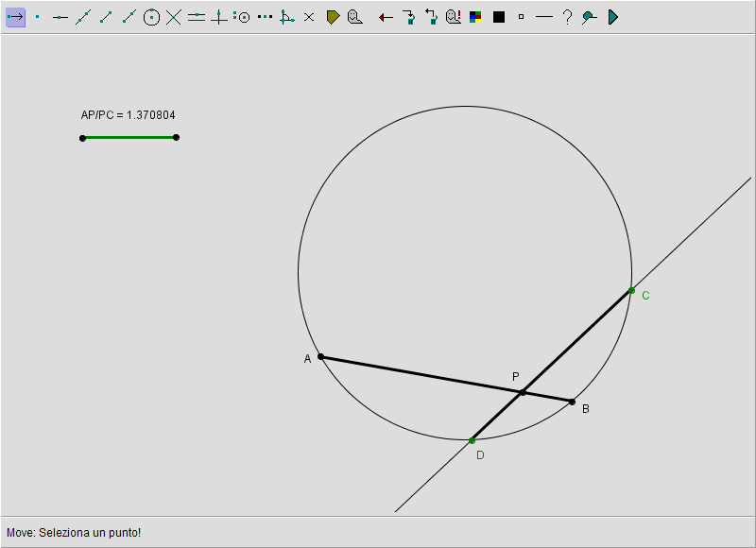Click the left-up arrow macro icon
Image resolution: width=756 pixels, height=548 pixels.
(431, 17)
